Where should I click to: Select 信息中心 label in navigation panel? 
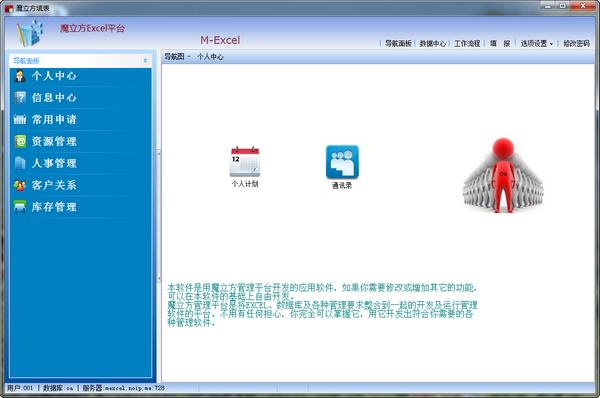coord(54,98)
